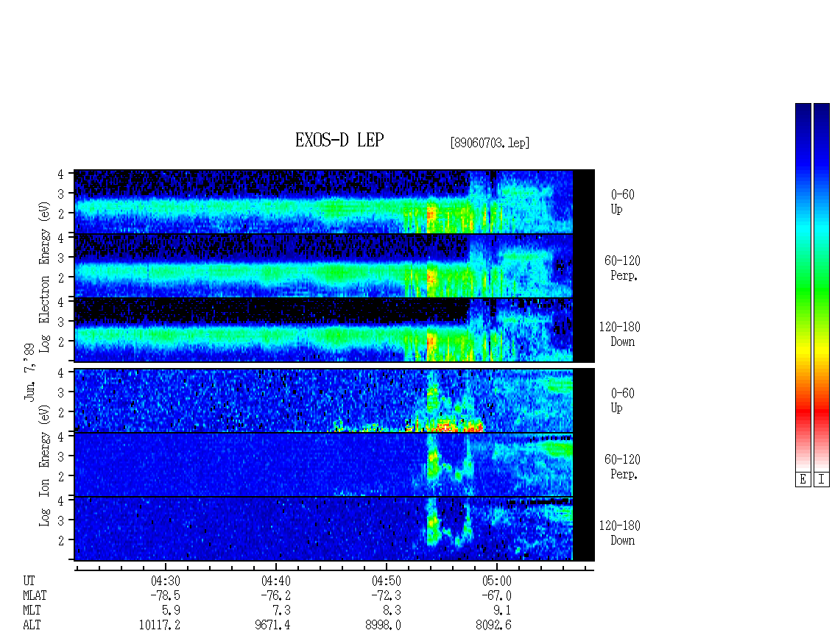
Task: Click the E label under the color bar
Action: [803, 480]
